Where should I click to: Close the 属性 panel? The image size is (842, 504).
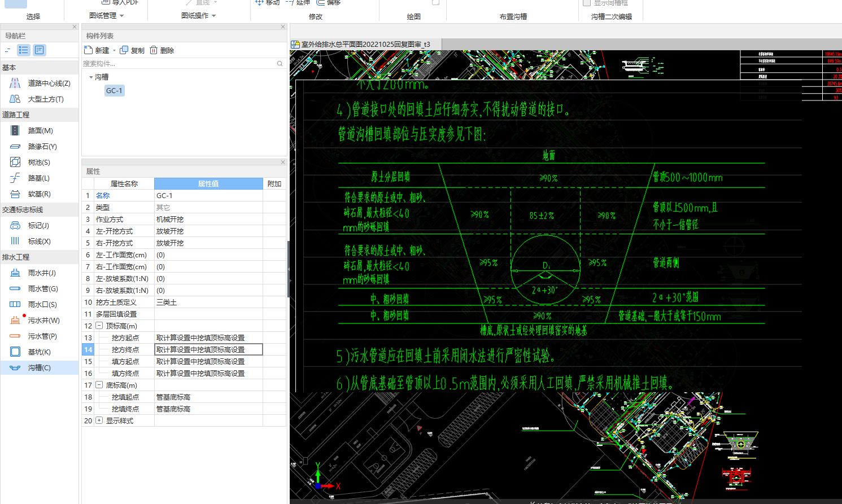coord(283,162)
